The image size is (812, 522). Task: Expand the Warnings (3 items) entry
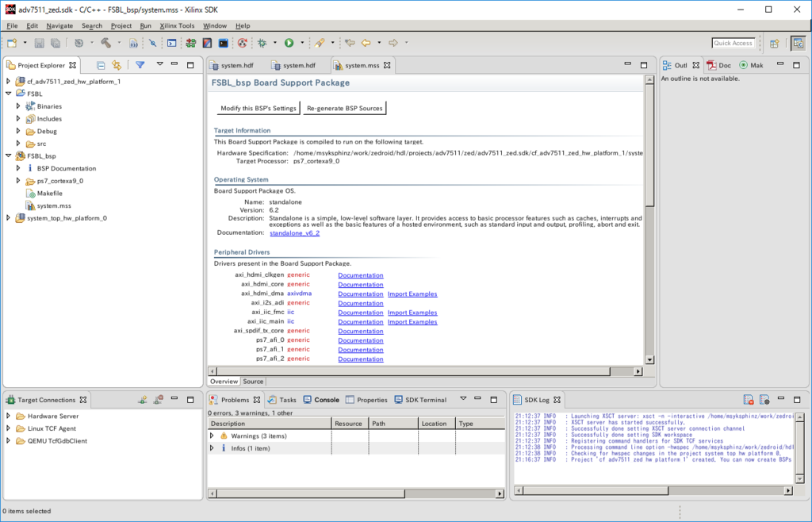pyautogui.click(x=213, y=436)
